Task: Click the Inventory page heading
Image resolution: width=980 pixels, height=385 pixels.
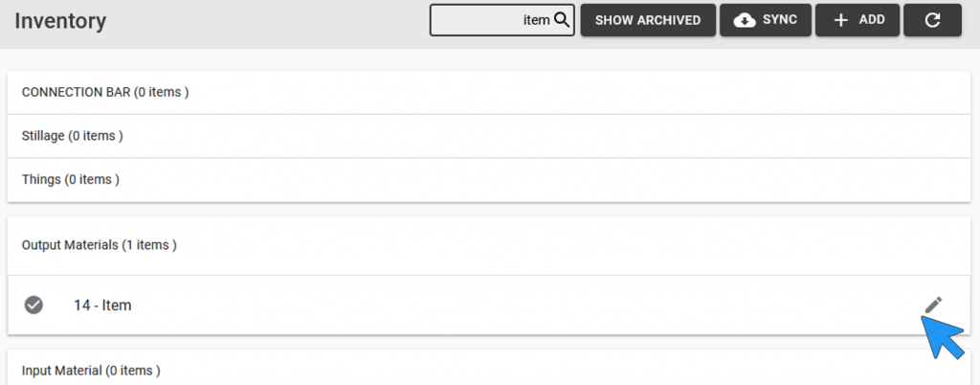Action: (60, 21)
